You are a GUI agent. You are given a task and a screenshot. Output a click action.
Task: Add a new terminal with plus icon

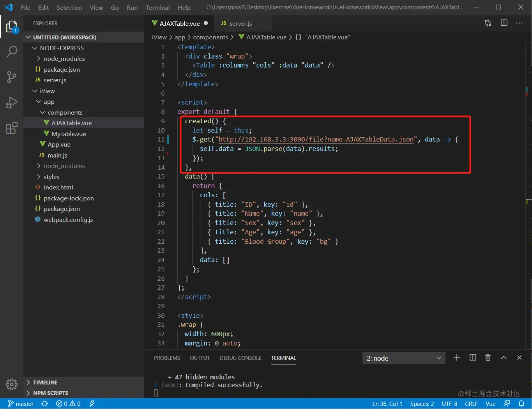click(x=457, y=358)
